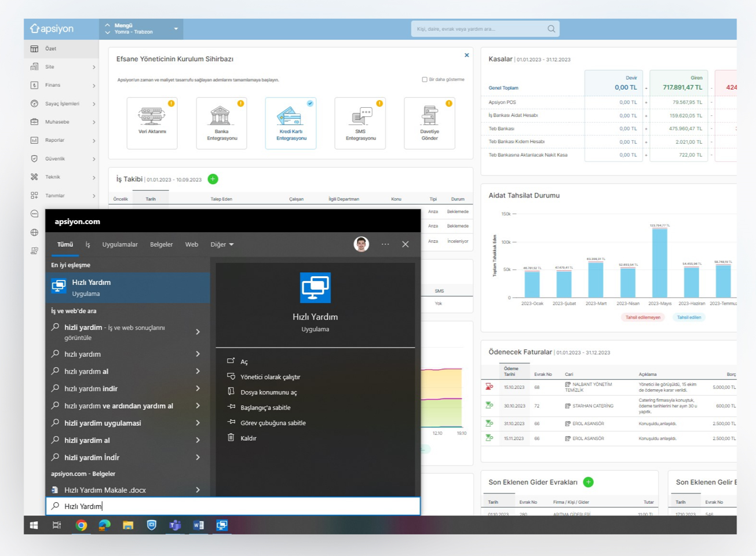
Task: Click the Finans icon in sidebar
Action: (x=34, y=85)
